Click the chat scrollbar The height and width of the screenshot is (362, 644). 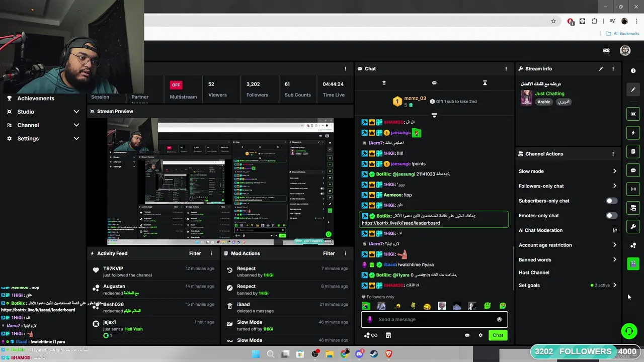point(513,269)
